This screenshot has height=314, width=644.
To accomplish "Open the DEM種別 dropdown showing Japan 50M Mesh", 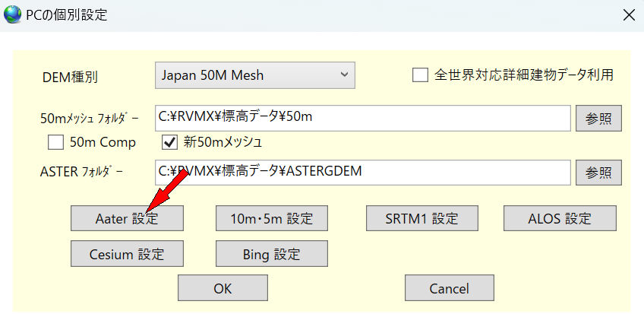I will point(255,75).
